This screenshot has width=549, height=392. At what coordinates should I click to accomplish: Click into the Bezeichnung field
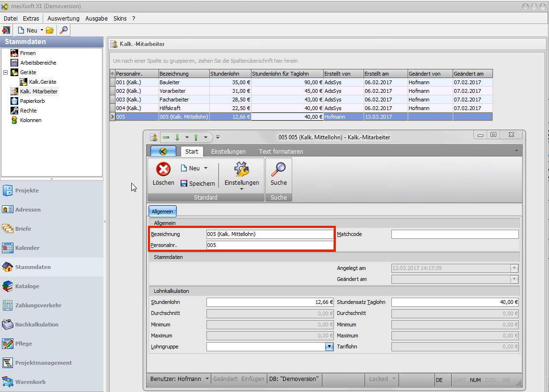pos(270,235)
